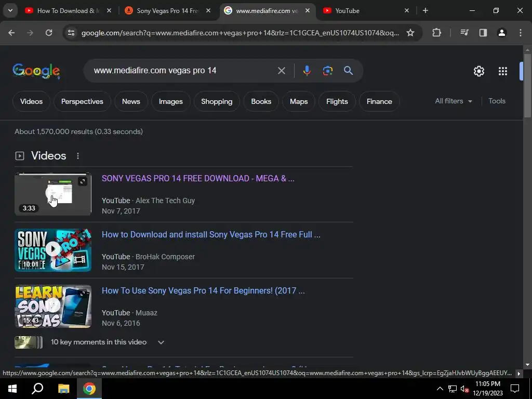Filter results by Finance
Screen dimensions: 532x399
tap(379, 101)
